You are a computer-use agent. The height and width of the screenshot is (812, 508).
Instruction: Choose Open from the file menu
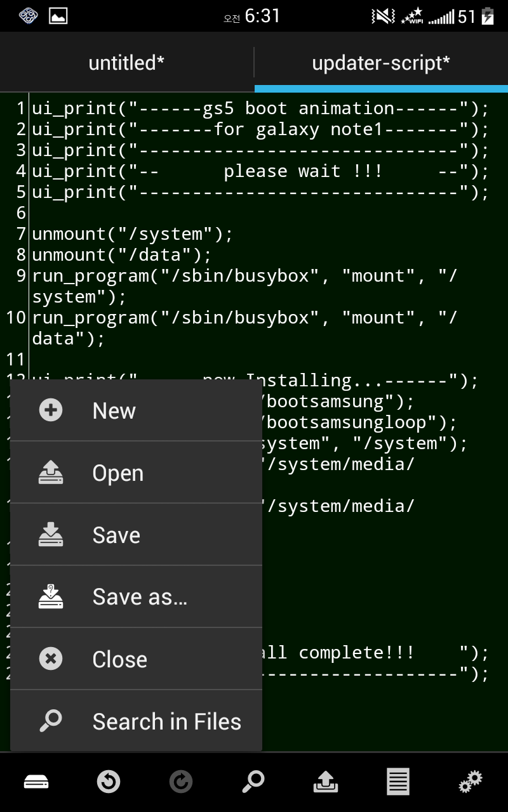[118, 473]
